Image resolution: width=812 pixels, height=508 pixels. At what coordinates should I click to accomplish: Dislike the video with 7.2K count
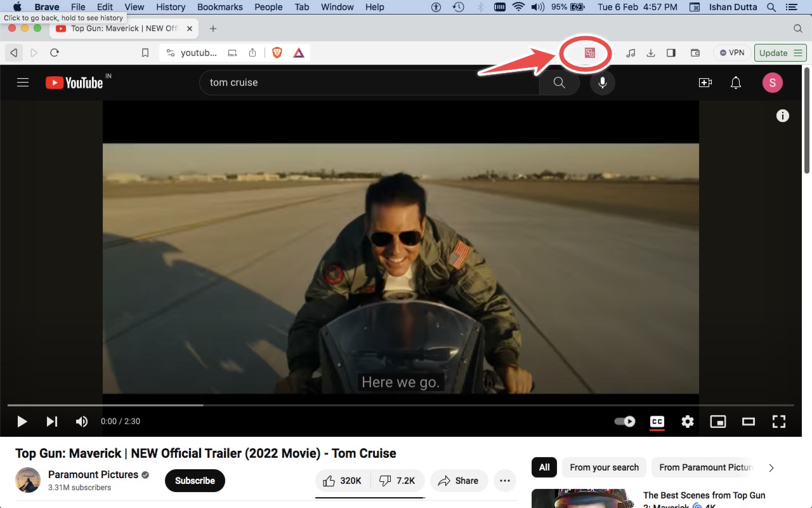[x=396, y=481]
